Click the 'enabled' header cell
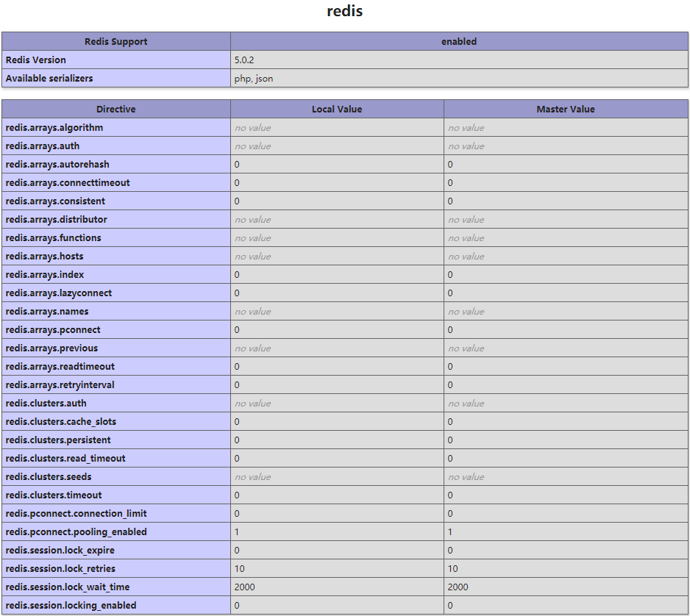 (459, 41)
